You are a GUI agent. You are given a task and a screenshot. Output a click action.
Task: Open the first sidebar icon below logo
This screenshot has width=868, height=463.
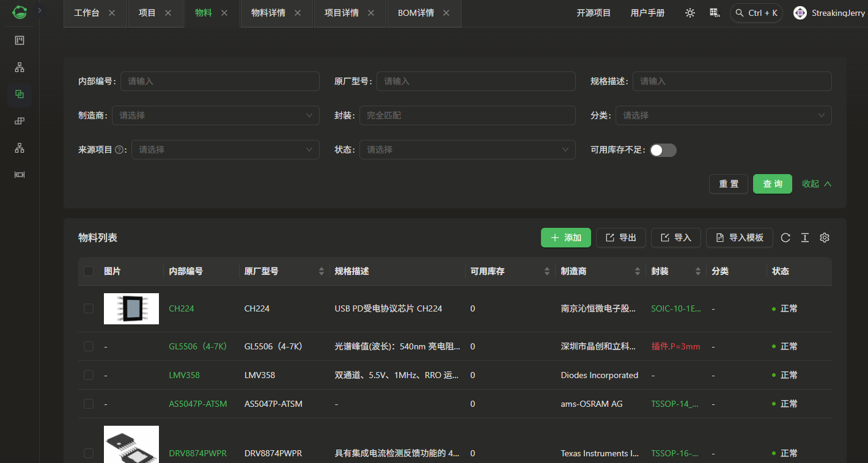[x=20, y=40]
